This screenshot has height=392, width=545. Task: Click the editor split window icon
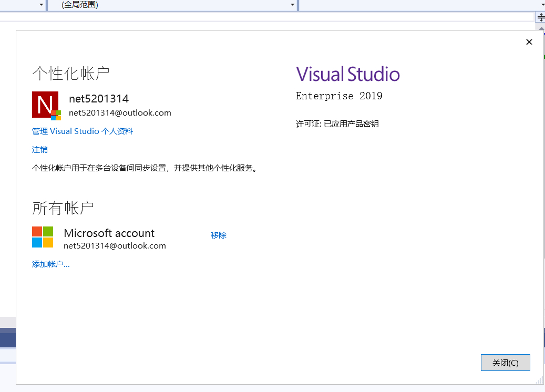[540, 17]
